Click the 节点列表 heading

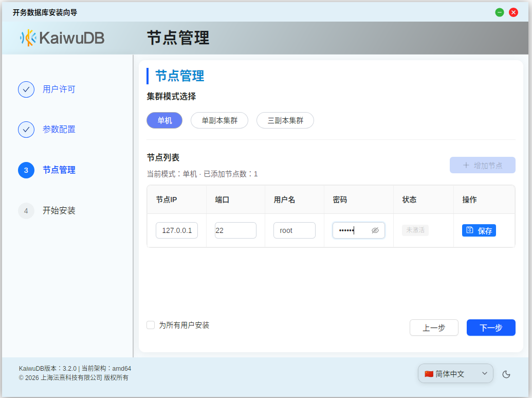163,157
